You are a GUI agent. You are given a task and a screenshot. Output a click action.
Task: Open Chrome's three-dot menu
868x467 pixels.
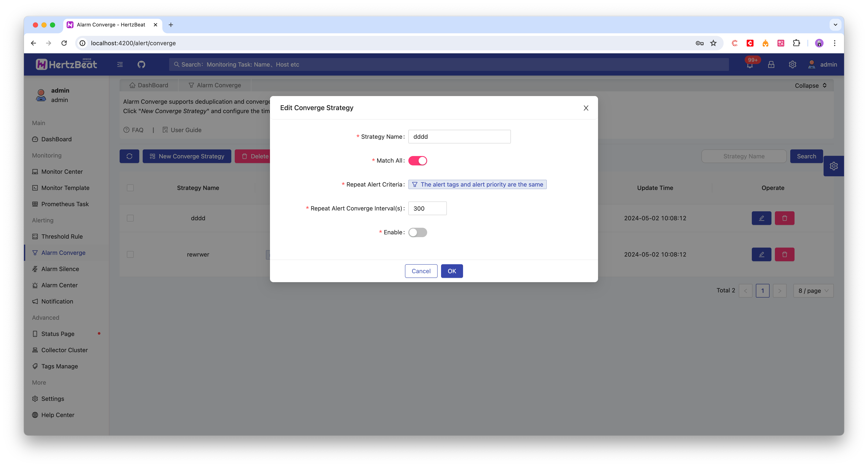point(835,43)
